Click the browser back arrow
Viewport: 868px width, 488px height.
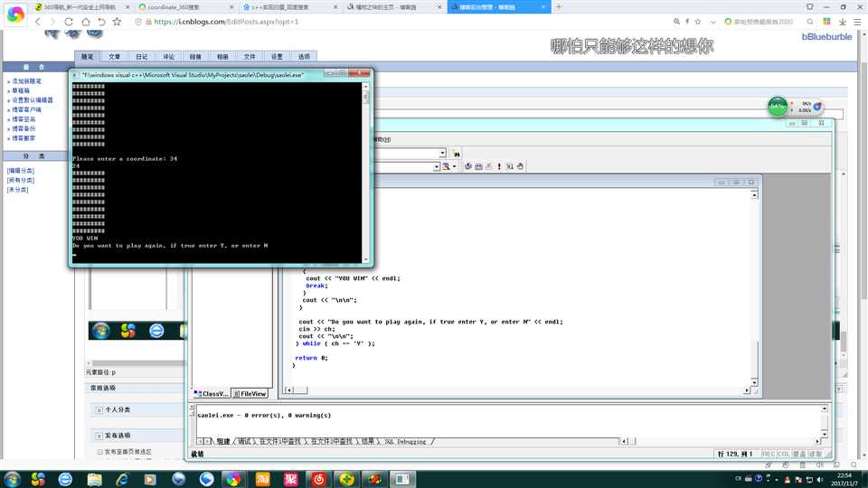pyautogui.click(x=38, y=22)
